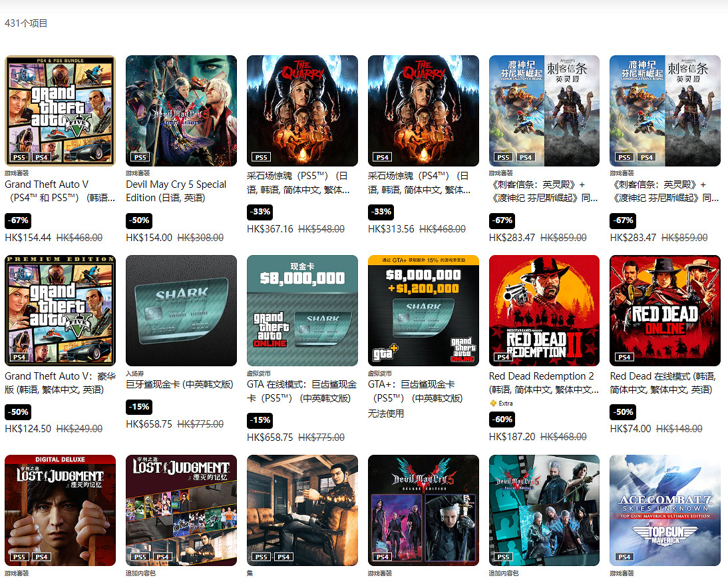This screenshot has height=578, width=728.
Task: Click the PlayStation Plus Extra icon under Red Dead Redemption 2
Action: 492,404
